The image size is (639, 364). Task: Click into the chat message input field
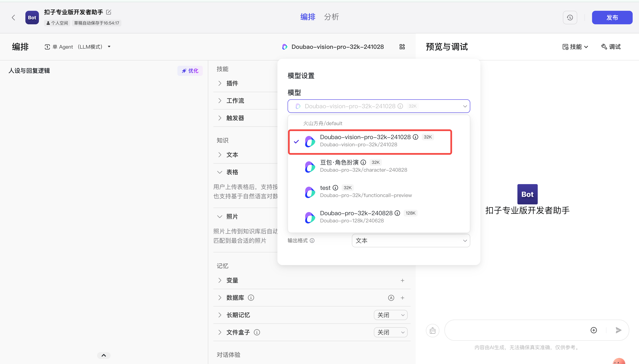coord(515,330)
